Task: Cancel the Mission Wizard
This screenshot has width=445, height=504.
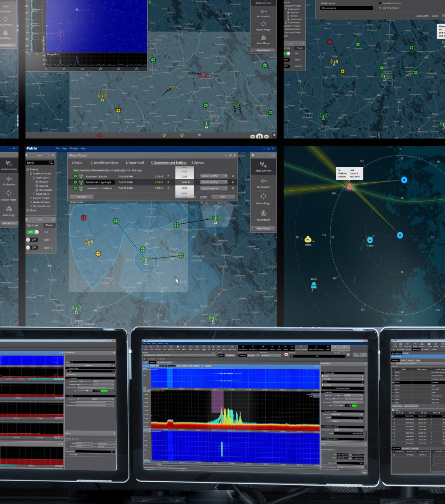Action: pyautogui.click(x=203, y=197)
